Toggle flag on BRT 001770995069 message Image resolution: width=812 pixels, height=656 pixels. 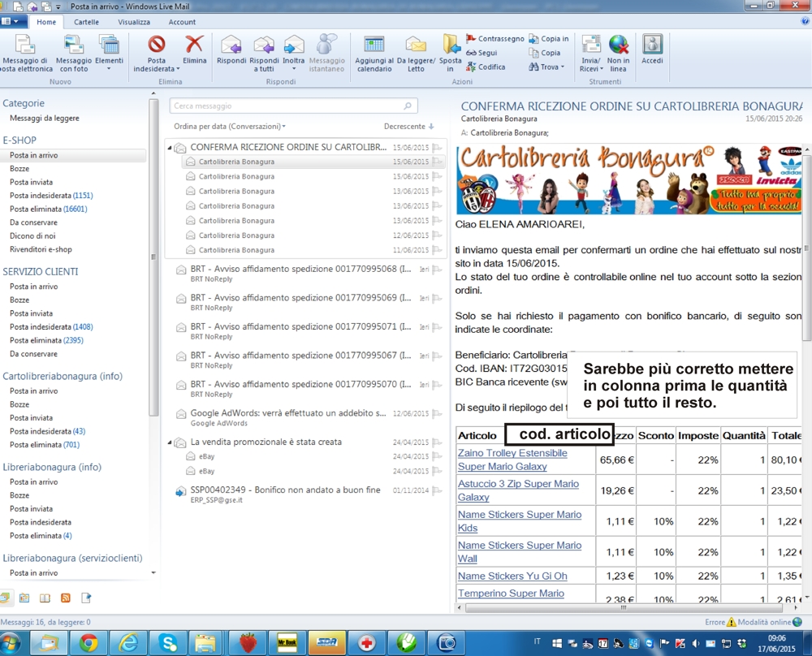437,298
